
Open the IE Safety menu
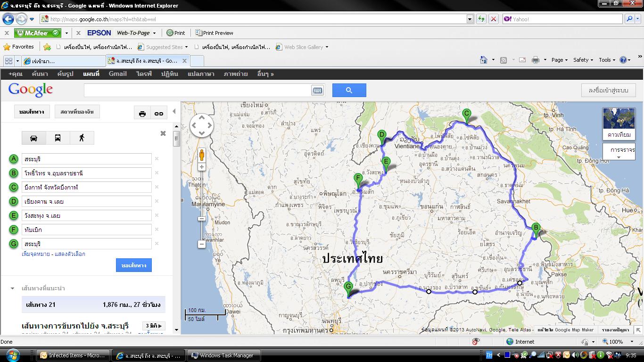[583, 60]
